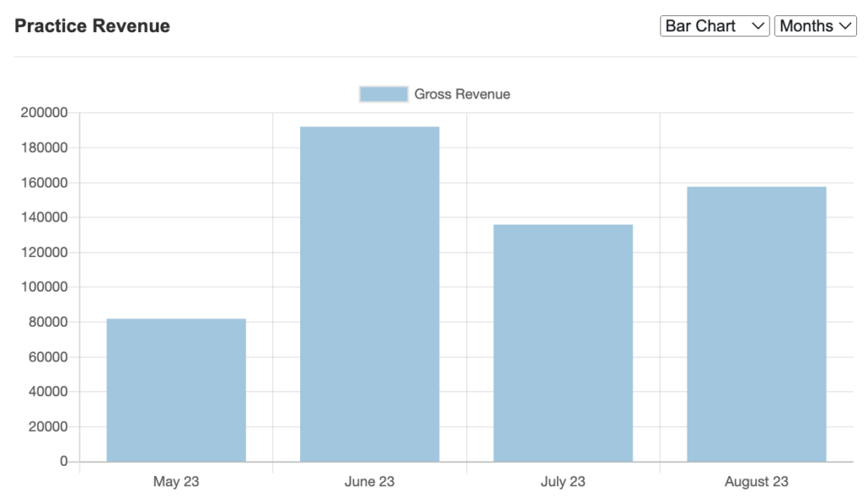
Task: Click the August 23 revenue bar
Action: 756,324
